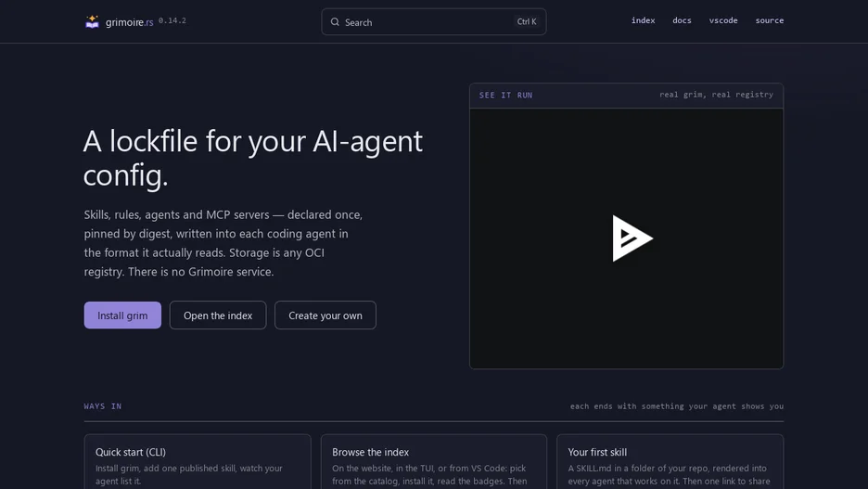Click the grimoire spellbook logo icon

[x=92, y=21]
